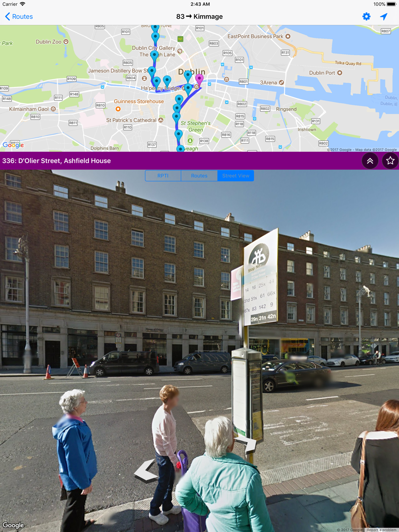Tap the orange Guinness Storehouse marker

[118, 109]
